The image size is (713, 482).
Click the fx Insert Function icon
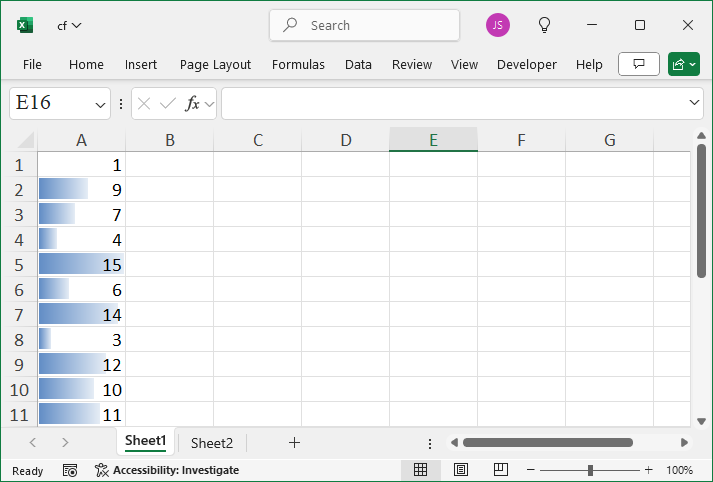(x=192, y=104)
